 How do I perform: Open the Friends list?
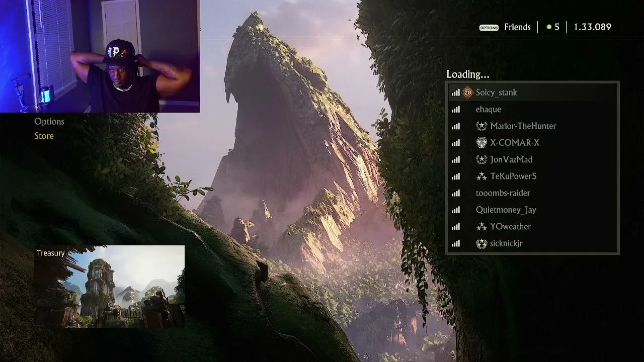pos(517,27)
